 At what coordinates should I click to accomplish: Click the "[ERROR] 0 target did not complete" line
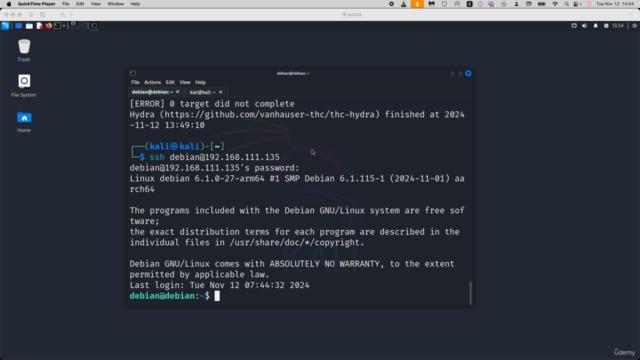pos(212,104)
